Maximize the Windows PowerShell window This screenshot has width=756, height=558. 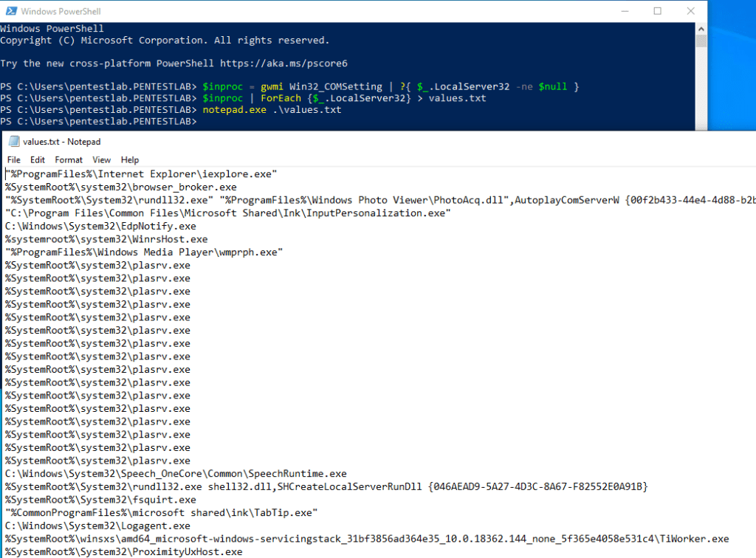(x=658, y=11)
